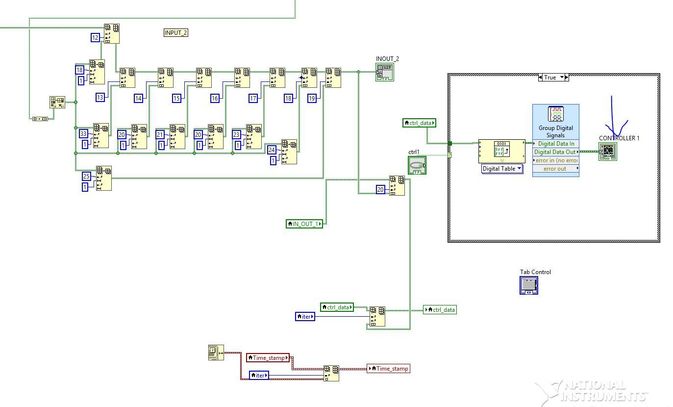The image size is (673, 407).
Task: Open the True case selector dropdown arrow
Action: (x=561, y=78)
